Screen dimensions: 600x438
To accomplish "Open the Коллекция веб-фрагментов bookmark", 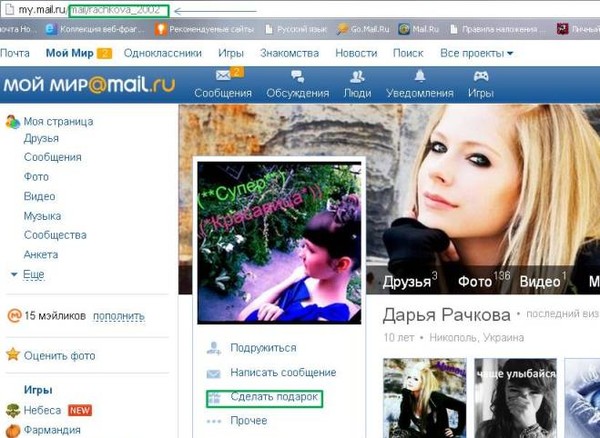I will pos(95,29).
